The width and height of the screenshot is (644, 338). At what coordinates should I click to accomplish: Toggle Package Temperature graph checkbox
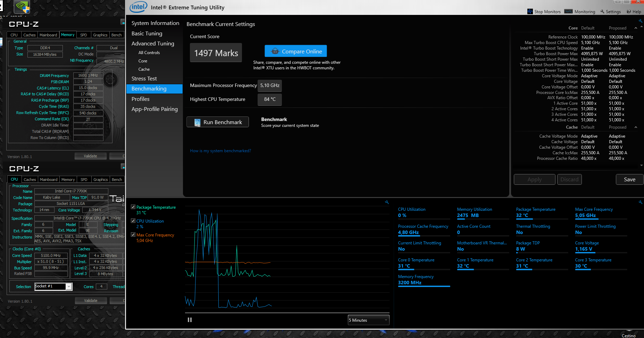tap(133, 207)
